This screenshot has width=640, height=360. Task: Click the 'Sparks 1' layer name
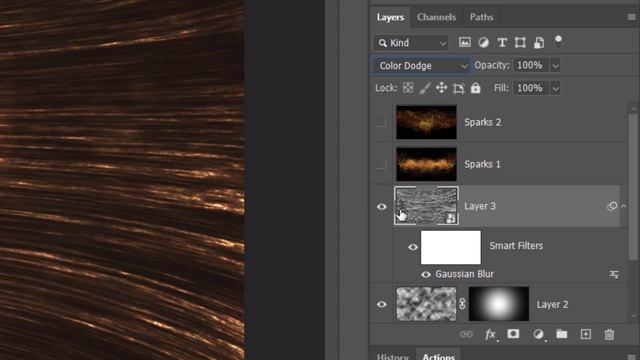coord(482,164)
